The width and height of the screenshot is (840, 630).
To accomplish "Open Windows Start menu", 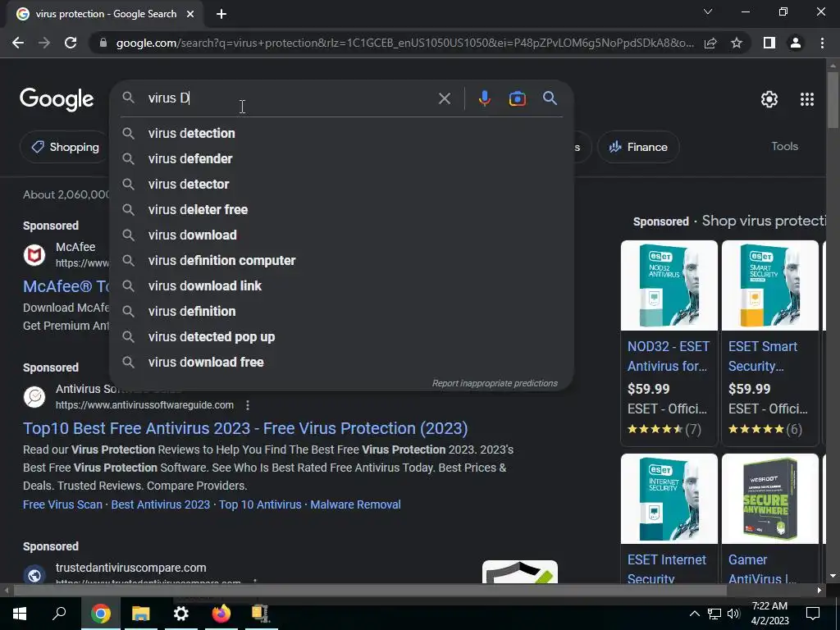I will point(20,614).
